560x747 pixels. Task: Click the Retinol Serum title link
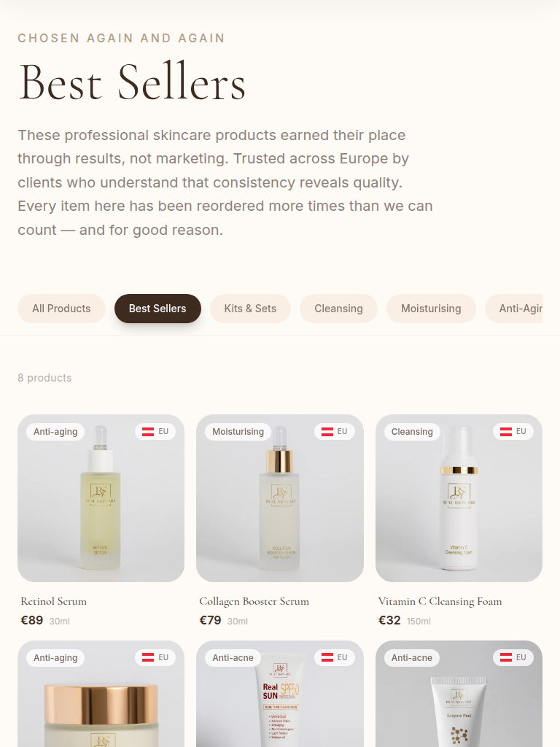click(54, 601)
